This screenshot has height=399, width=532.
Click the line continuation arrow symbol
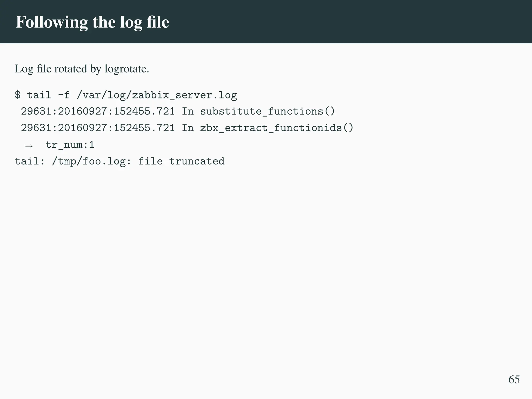coord(28,146)
